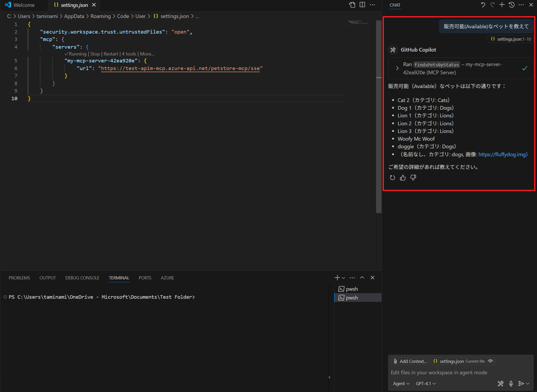Toggle settings.json current file context eye
This screenshot has height=392, width=537.
click(490, 361)
